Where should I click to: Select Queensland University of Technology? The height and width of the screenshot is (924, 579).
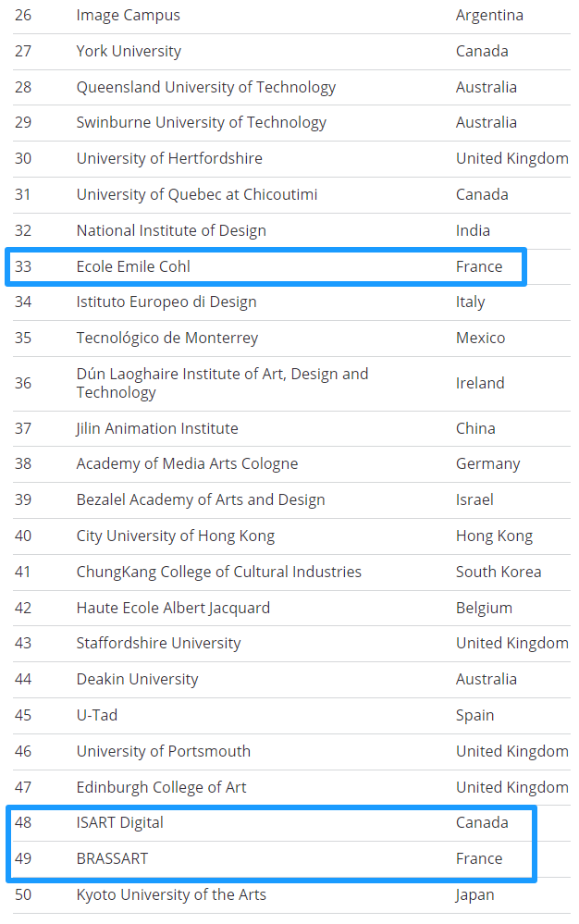click(206, 87)
